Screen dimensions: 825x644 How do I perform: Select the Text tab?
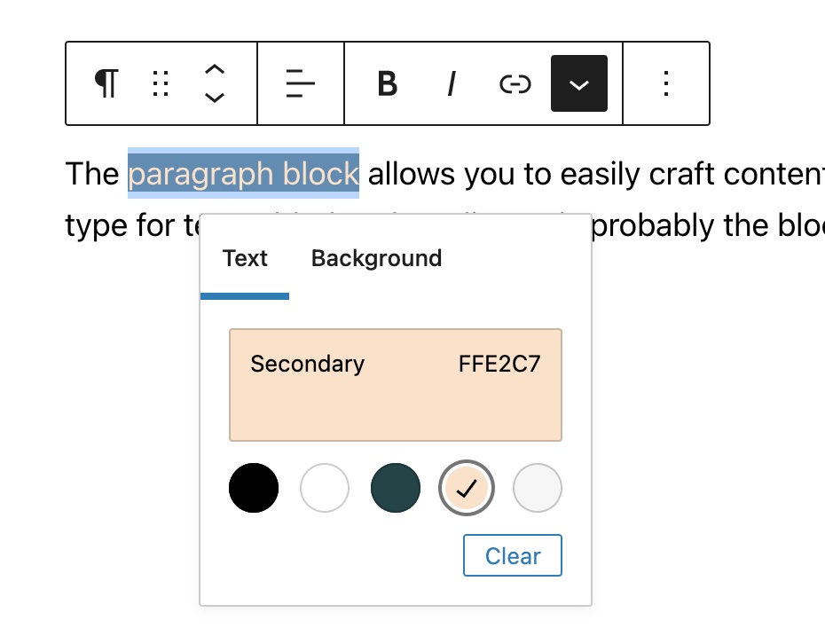pyautogui.click(x=245, y=258)
